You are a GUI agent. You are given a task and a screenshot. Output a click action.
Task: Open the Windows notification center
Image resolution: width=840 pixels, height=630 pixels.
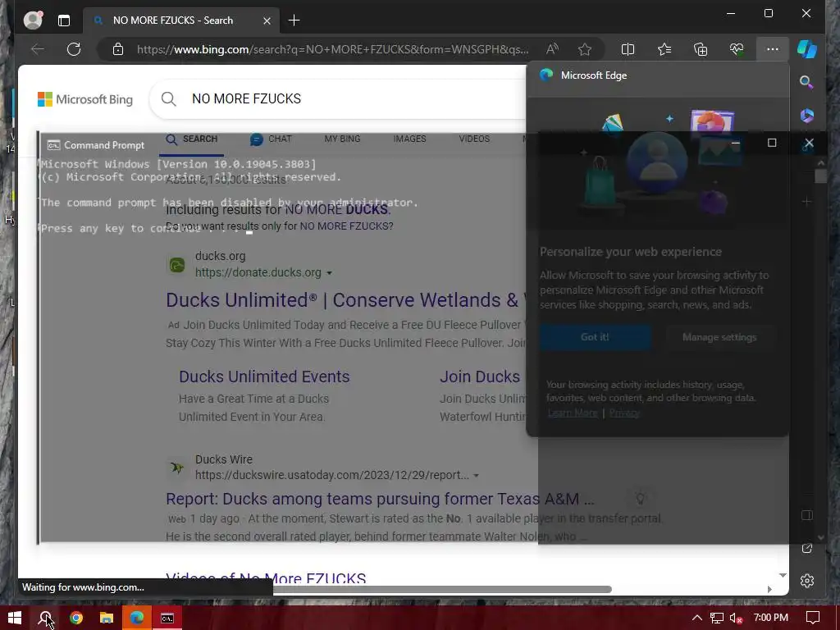(x=813, y=618)
